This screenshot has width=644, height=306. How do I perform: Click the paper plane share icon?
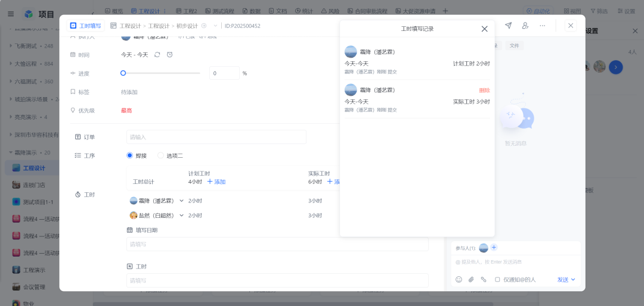[x=509, y=26]
